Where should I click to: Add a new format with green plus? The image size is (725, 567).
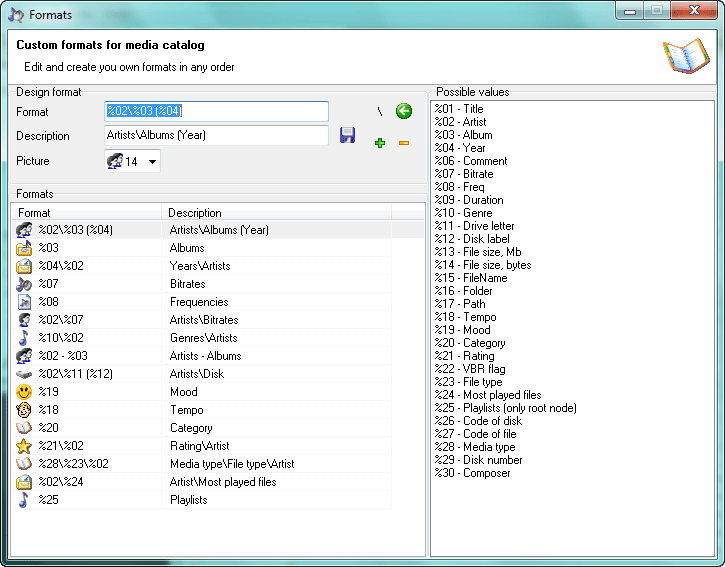(x=380, y=143)
